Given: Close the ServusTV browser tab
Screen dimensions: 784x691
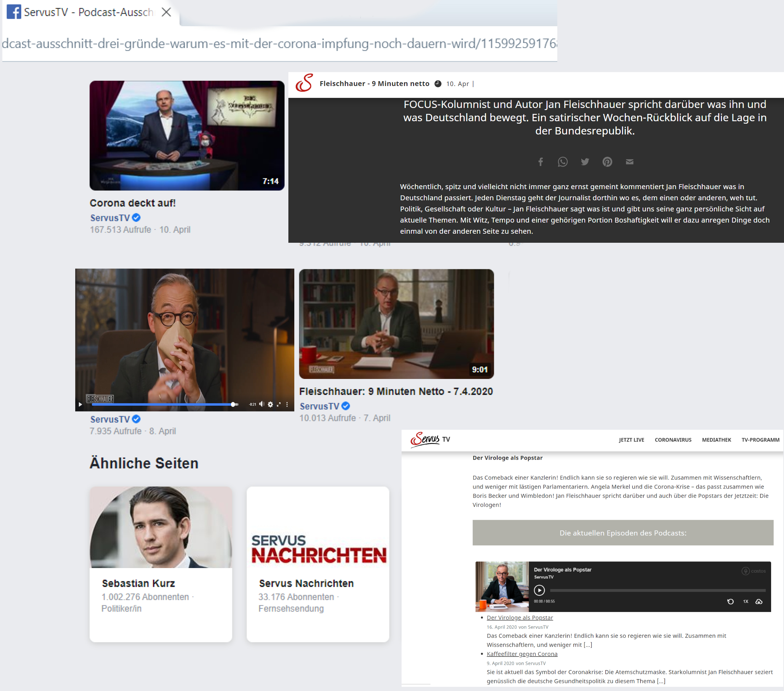Looking at the screenshot, I should tap(166, 12).
